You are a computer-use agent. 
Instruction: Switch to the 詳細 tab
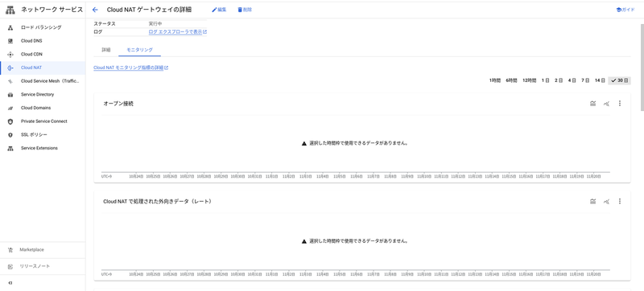106,50
